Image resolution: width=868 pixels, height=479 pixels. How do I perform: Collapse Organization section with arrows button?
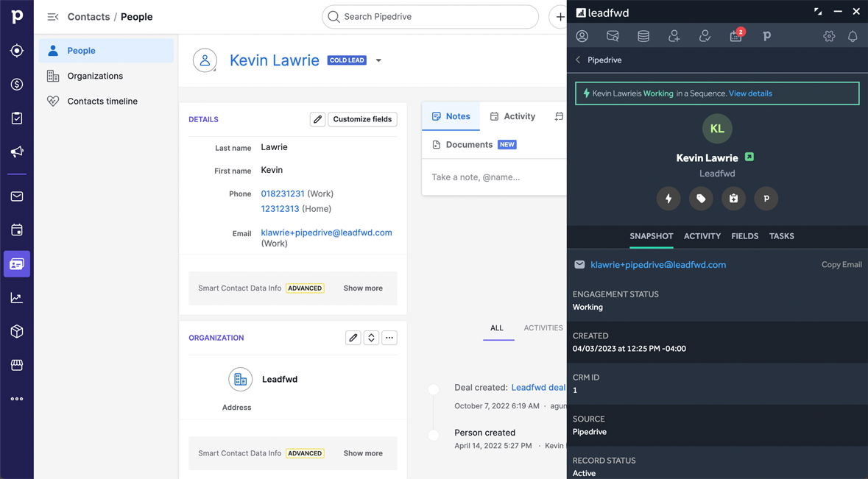pyautogui.click(x=372, y=338)
